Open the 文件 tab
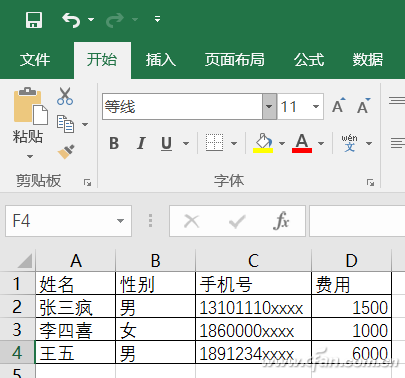 click(x=35, y=60)
